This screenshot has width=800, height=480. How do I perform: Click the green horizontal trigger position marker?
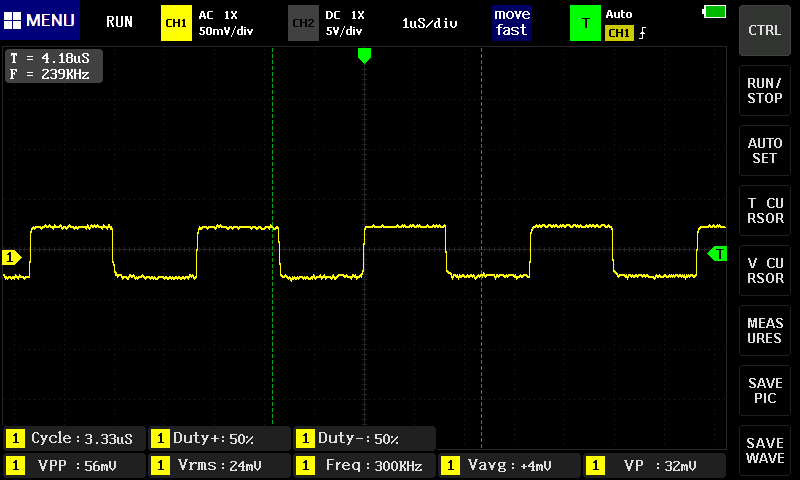tap(364, 56)
